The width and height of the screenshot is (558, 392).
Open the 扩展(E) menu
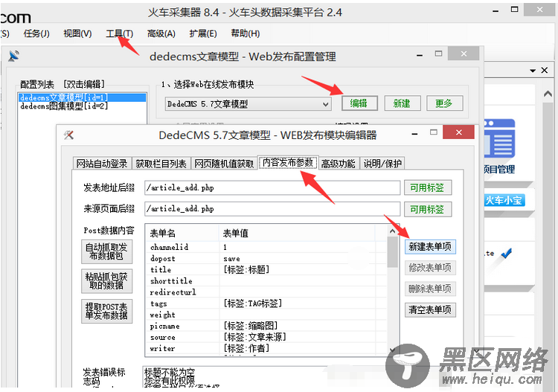(203, 33)
